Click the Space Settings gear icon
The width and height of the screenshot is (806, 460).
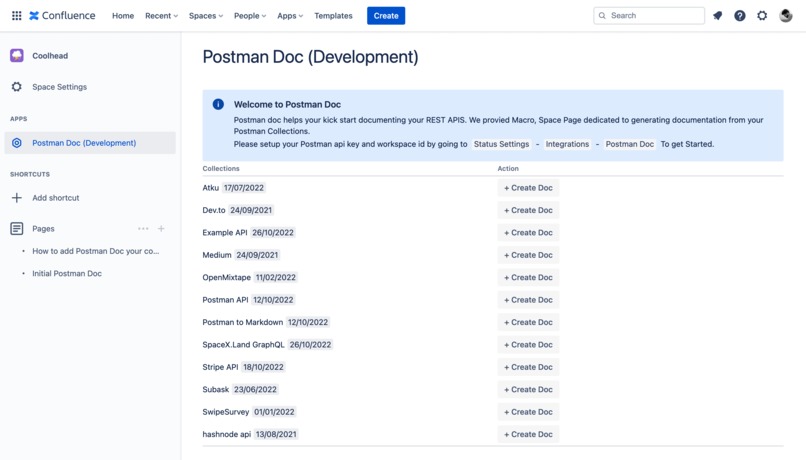(16, 87)
